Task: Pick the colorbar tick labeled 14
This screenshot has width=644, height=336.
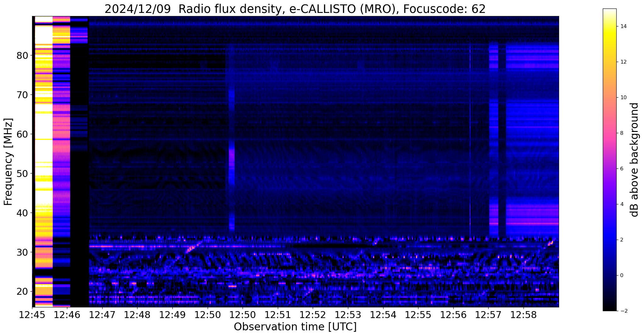Action: (623, 26)
